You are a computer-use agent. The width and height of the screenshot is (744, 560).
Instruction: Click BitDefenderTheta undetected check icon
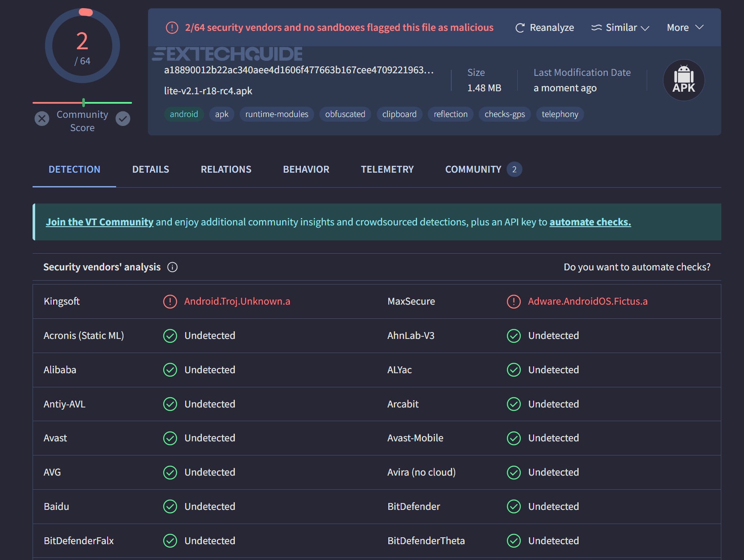coord(514,541)
